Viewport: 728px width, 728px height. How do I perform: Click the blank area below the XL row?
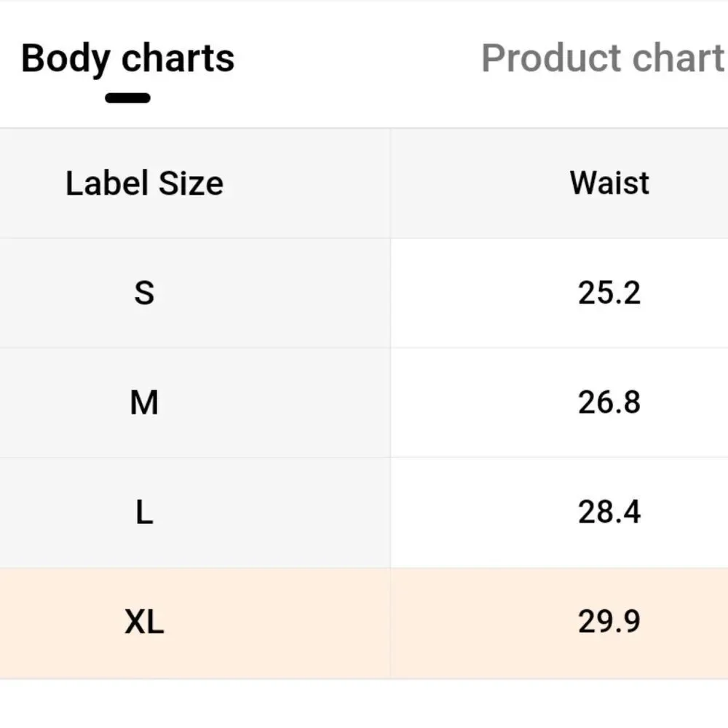364,703
